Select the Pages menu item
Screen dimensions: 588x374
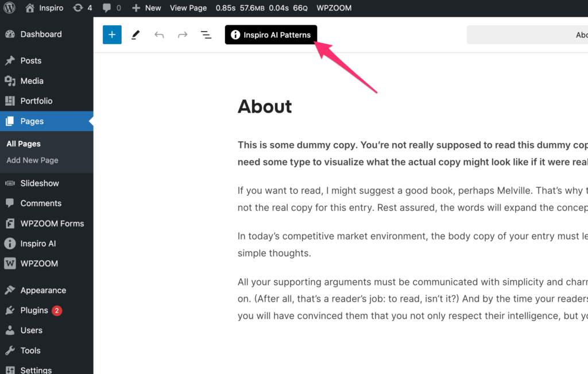click(x=47, y=121)
